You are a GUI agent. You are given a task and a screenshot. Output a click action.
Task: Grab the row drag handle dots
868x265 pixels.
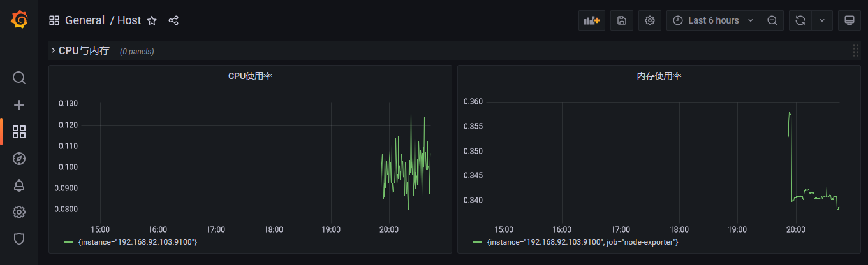click(856, 50)
